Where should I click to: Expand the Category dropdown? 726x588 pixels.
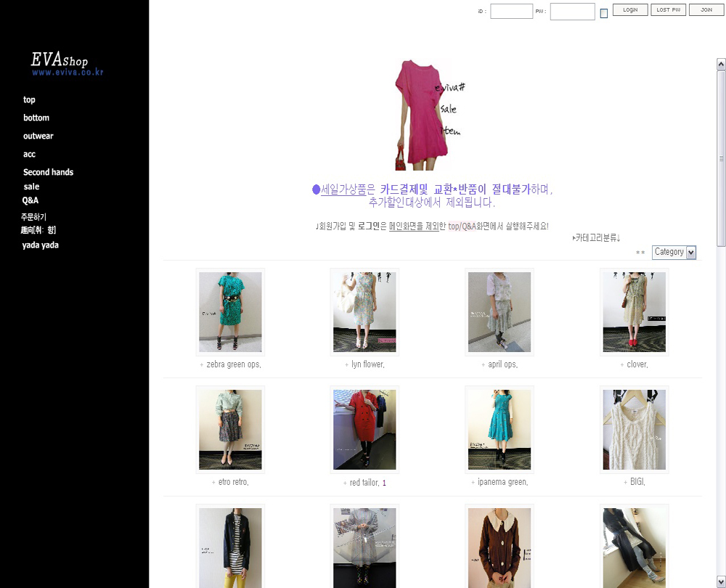(674, 252)
